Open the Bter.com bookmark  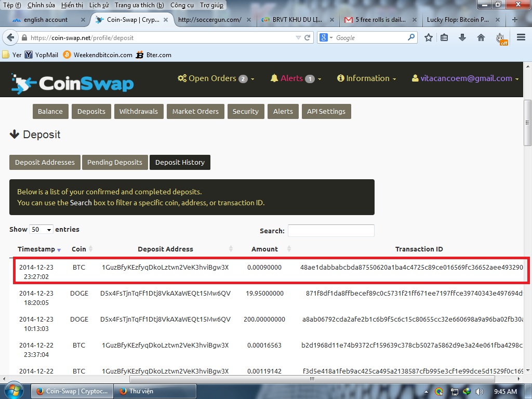point(154,55)
